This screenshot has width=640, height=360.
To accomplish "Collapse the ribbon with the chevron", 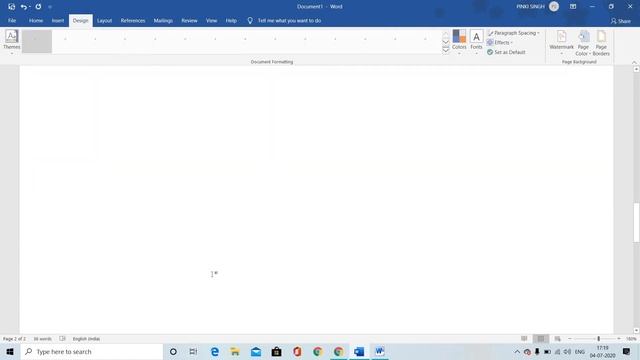I will click(x=634, y=62).
